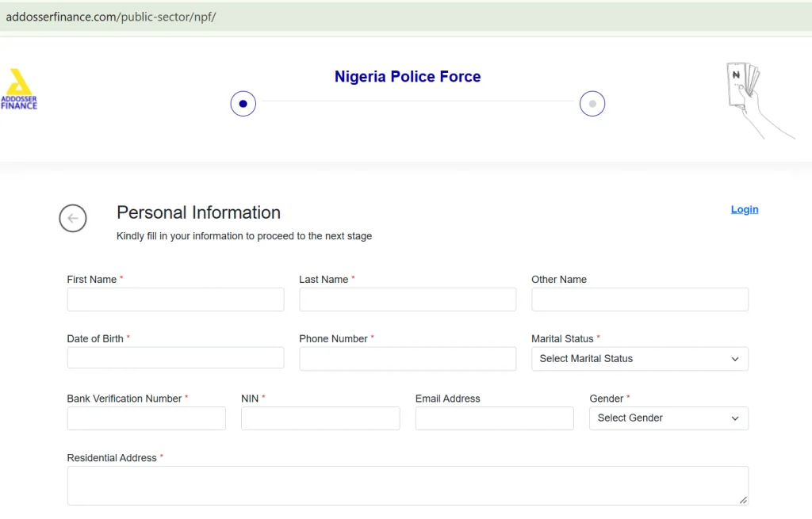Viewport: 812px width, 519px height.
Task: Click the First Name label
Action: pos(92,280)
